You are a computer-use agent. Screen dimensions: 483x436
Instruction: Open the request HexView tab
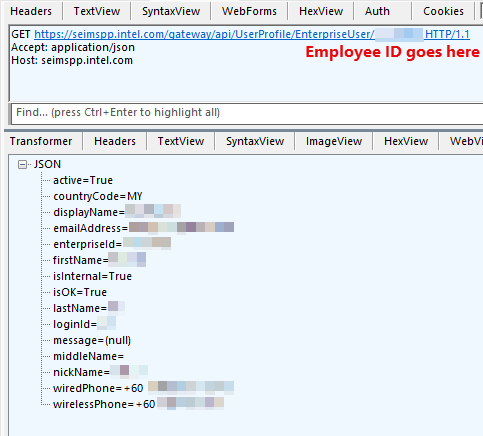[321, 11]
